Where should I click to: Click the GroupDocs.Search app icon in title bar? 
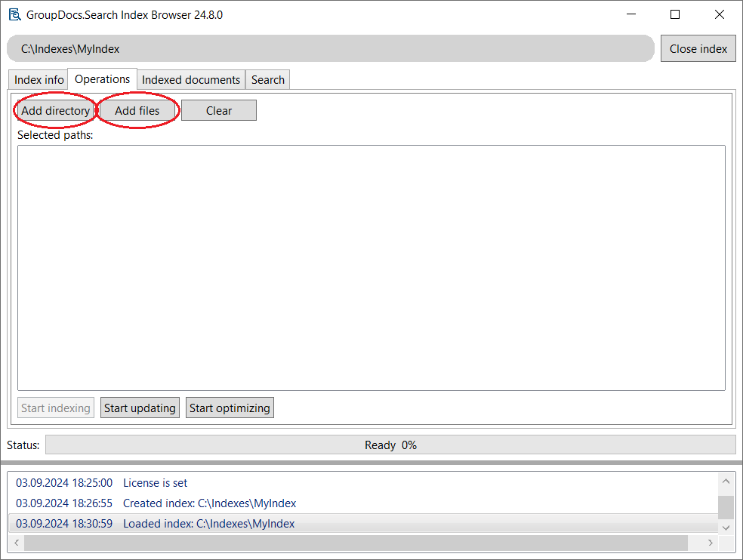coord(14,14)
